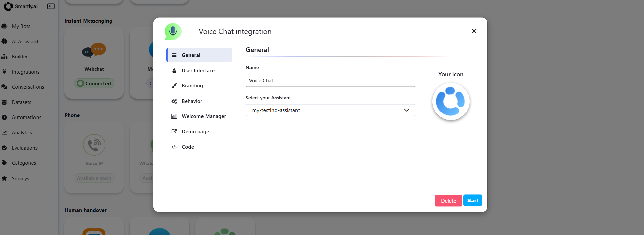
Task: Click the Start button
Action: click(x=473, y=200)
